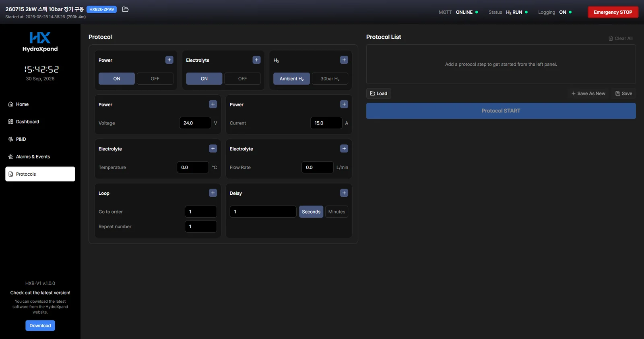Image resolution: width=644 pixels, height=339 pixels.
Task: Open the Dashboard page
Action: pos(40,122)
